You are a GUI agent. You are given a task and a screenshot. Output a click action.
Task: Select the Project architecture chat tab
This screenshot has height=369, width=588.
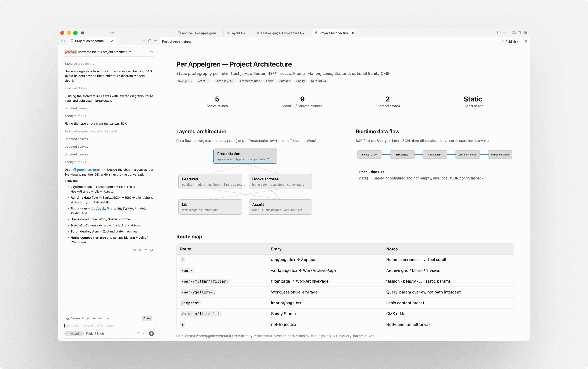point(91,41)
